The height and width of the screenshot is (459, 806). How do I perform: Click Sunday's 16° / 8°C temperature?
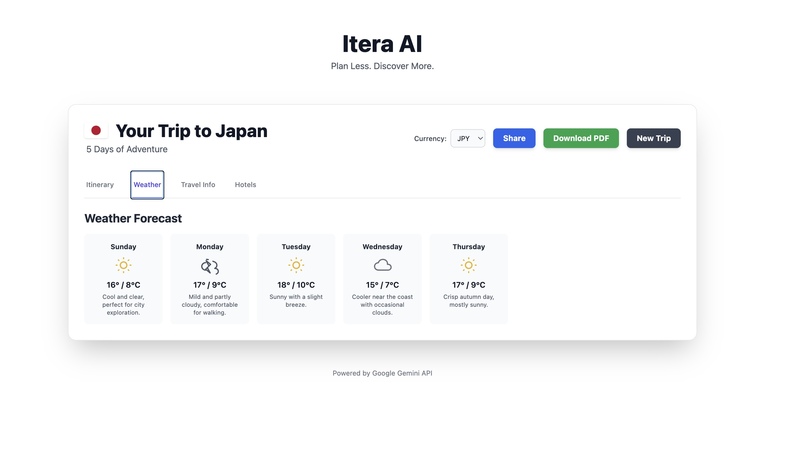click(x=123, y=285)
